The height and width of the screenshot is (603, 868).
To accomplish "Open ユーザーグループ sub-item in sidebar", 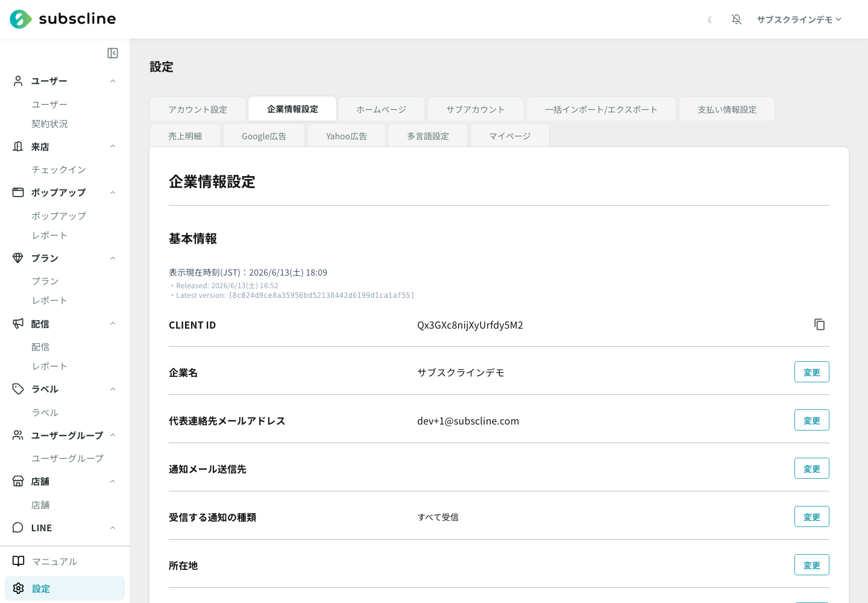I will tap(68, 458).
